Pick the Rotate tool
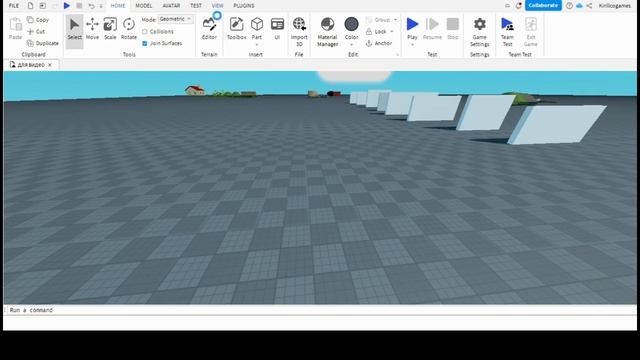This screenshot has height=360, width=640. point(129,29)
